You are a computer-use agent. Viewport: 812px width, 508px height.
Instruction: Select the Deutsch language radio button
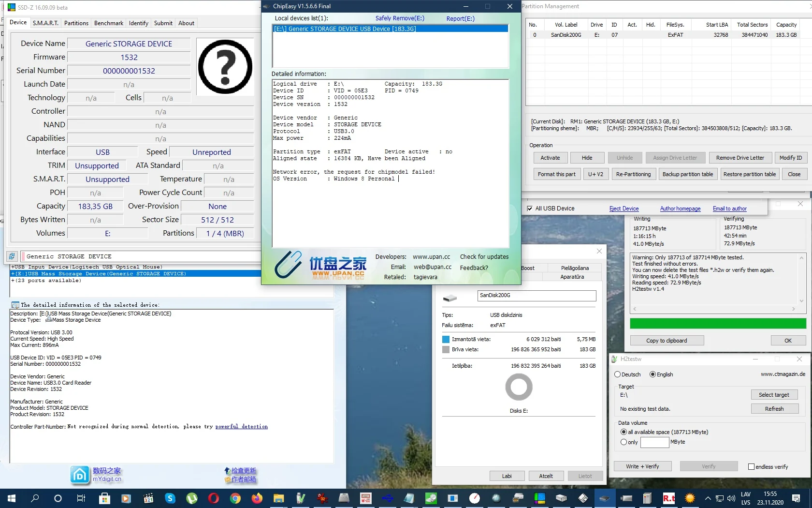point(618,374)
